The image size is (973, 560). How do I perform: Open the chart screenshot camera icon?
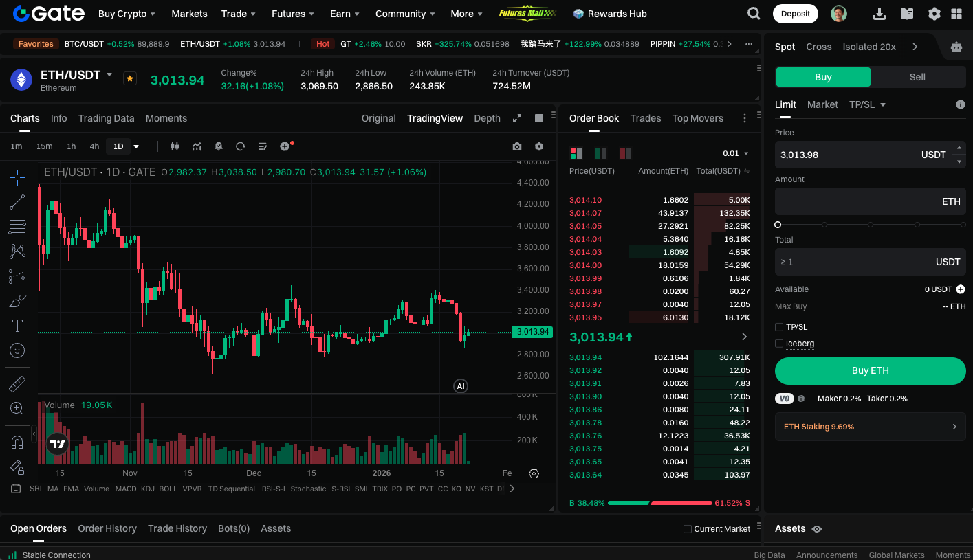(517, 146)
